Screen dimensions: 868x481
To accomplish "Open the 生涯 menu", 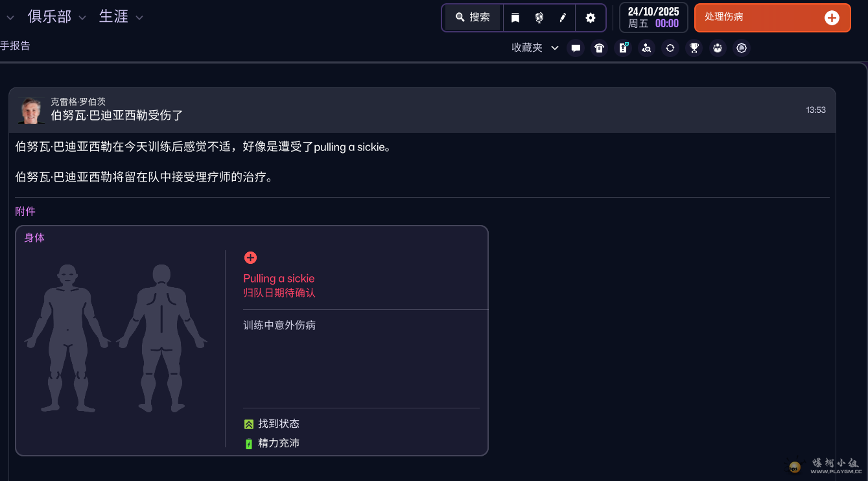I will [x=113, y=17].
